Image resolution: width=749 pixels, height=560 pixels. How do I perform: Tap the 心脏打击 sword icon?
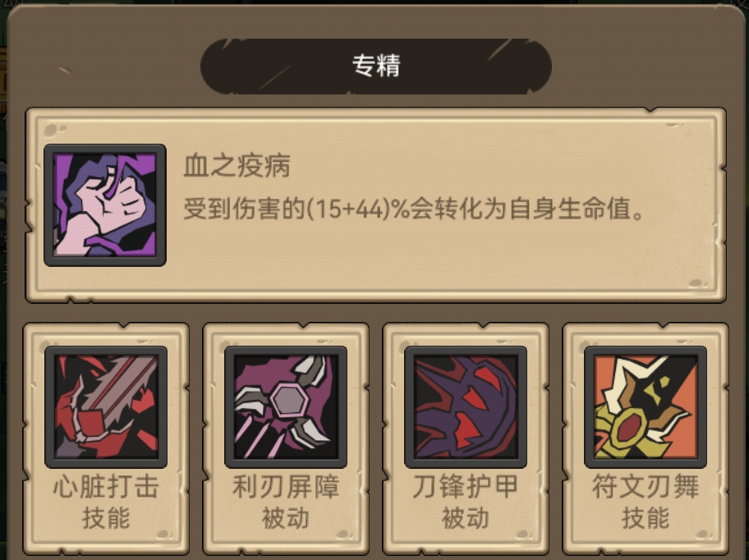click(x=106, y=407)
